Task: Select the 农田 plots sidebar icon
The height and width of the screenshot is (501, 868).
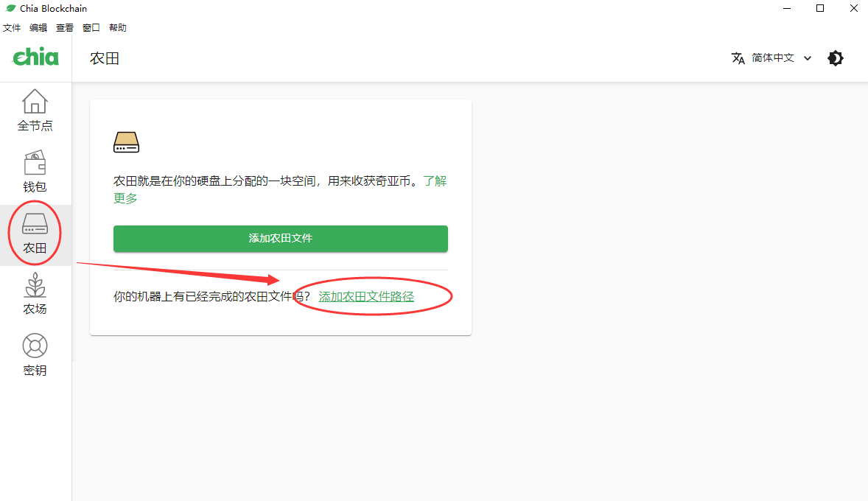Action: pyautogui.click(x=35, y=225)
